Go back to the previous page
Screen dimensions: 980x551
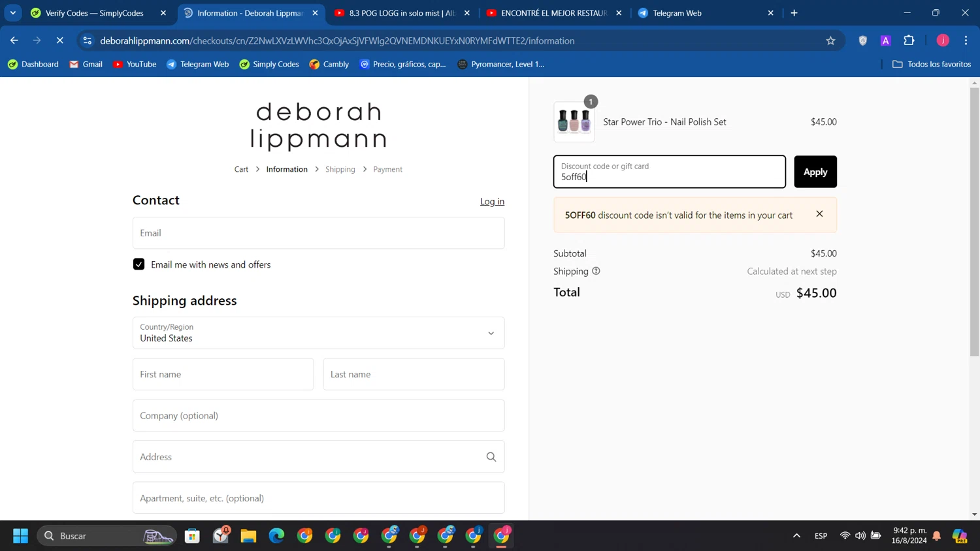pyautogui.click(x=14, y=40)
